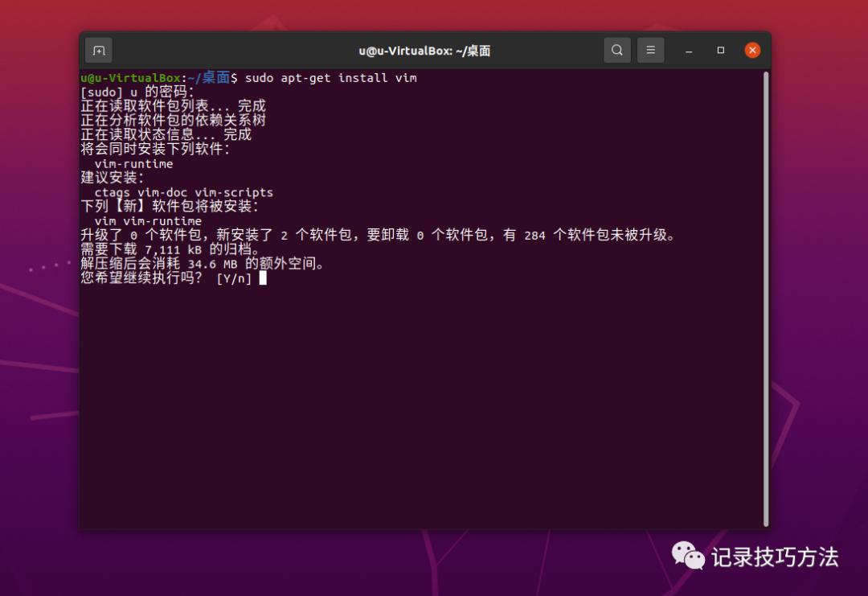The image size is (868, 596).
Task: Click the upgrade summary line with 284
Action: click(378, 236)
